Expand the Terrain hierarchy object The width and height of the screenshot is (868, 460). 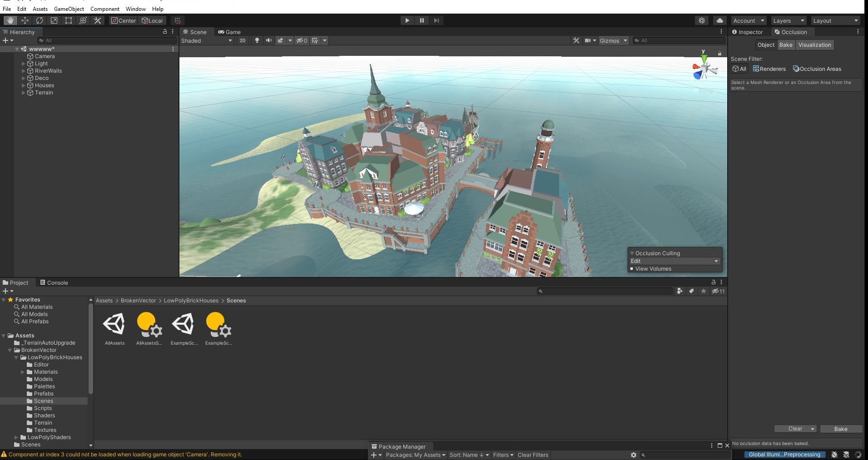23,93
